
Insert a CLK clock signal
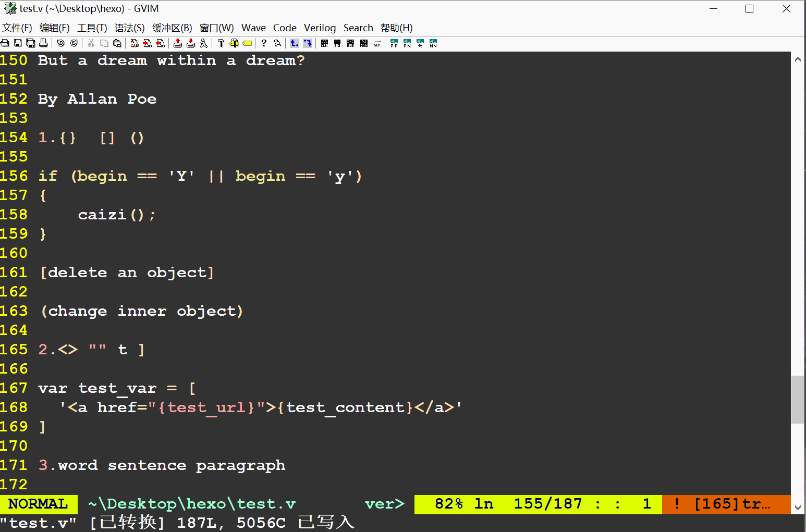324,43
